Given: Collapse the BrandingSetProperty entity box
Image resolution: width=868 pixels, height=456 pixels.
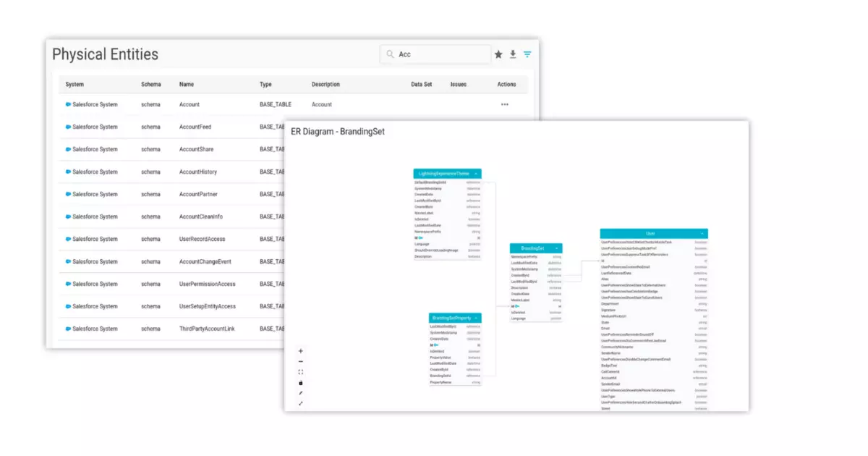Looking at the screenshot, I should pyautogui.click(x=475, y=318).
